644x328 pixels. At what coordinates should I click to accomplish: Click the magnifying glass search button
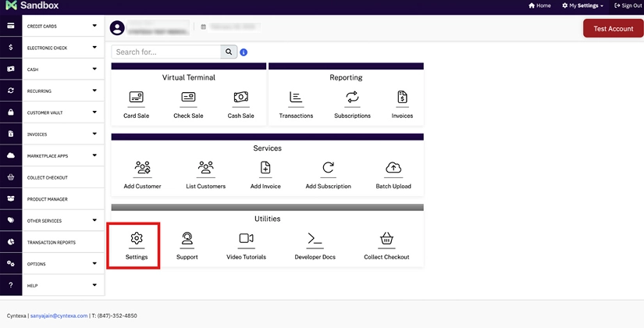[x=229, y=52]
